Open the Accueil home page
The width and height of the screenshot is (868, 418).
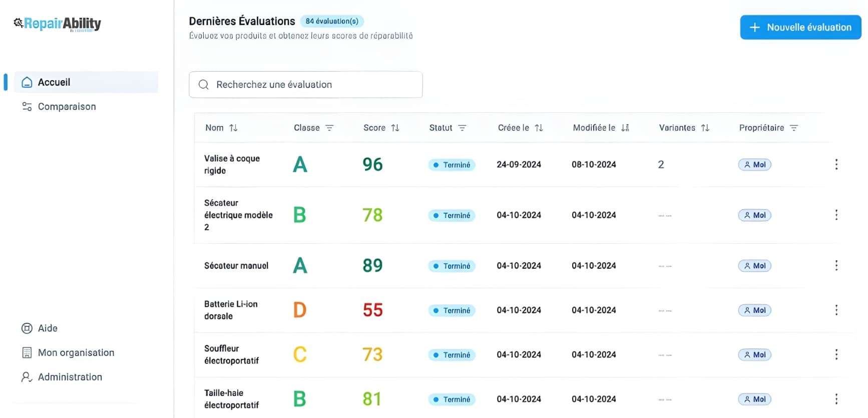(x=86, y=82)
